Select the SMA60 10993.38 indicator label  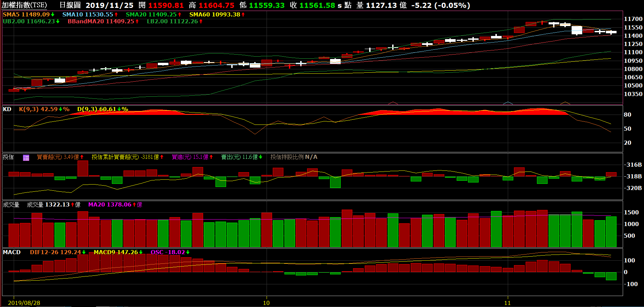coord(217,14)
